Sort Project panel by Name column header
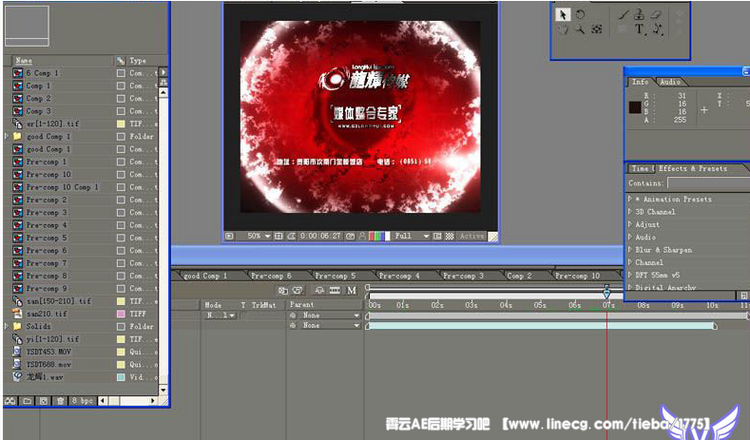The image size is (750, 440). (x=23, y=60)
